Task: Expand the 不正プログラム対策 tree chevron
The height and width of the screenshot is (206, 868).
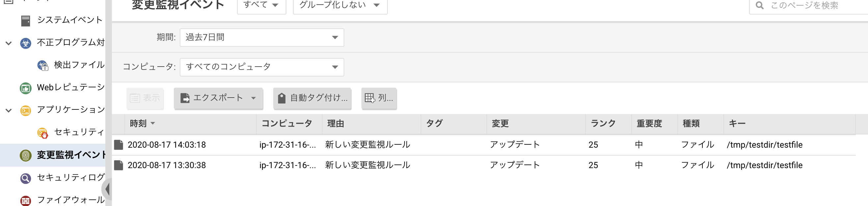Action: [8, 43]
